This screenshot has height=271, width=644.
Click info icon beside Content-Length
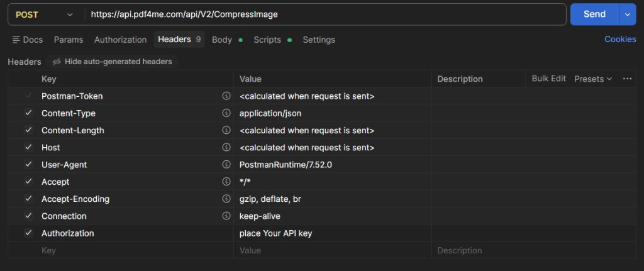pyautogui.click(x=226, y=130)
